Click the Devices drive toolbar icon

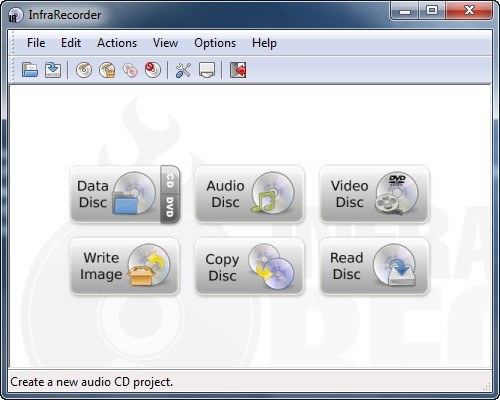(207, 70)
